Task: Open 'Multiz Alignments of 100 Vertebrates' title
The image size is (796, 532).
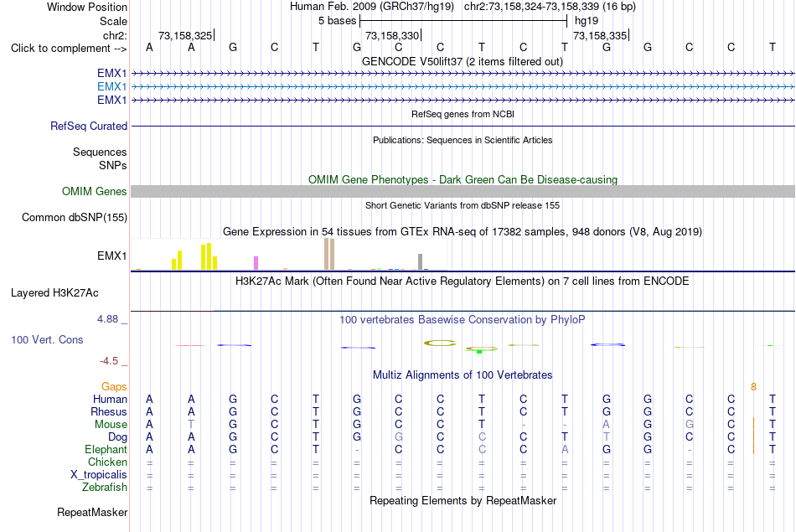Action: [x=463, y=375]
